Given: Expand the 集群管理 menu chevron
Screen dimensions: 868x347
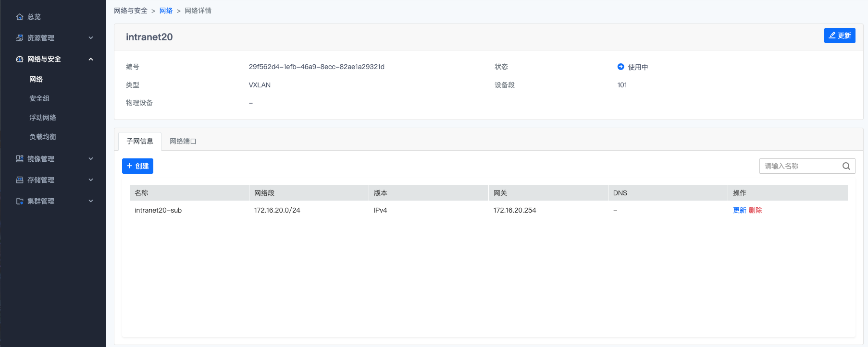Looking at the screenshot, I should pyautogui.click(x=91, y=201).
